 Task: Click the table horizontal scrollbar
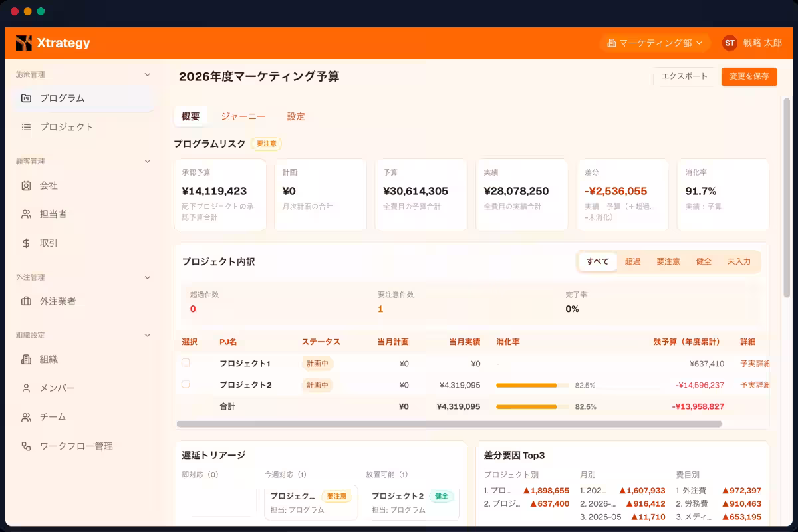pyautogui.click(x=450, y=424)
